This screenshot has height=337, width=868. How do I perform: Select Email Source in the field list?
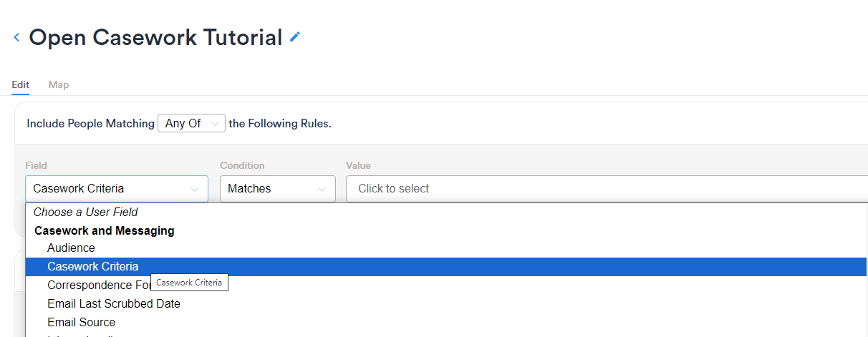pyautogui.click(x=81, y=322)
